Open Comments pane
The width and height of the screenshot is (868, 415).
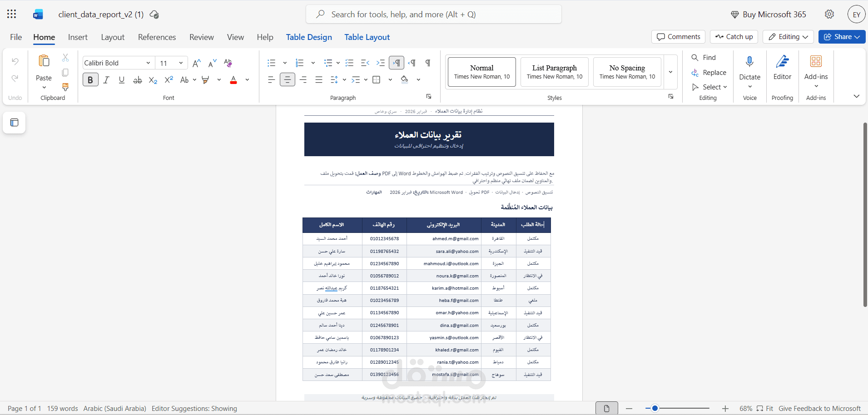point(678,37)
